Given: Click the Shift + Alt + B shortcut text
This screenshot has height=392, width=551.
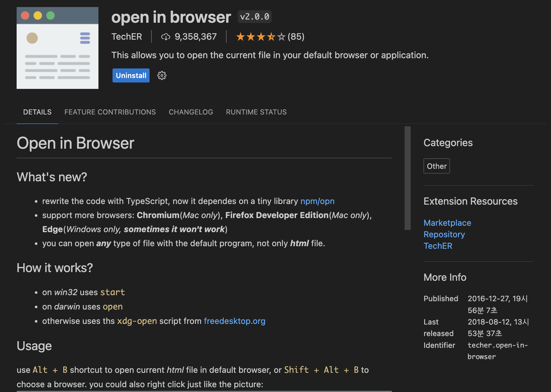Looking at the screenshot, I should (x=321, y=370).
